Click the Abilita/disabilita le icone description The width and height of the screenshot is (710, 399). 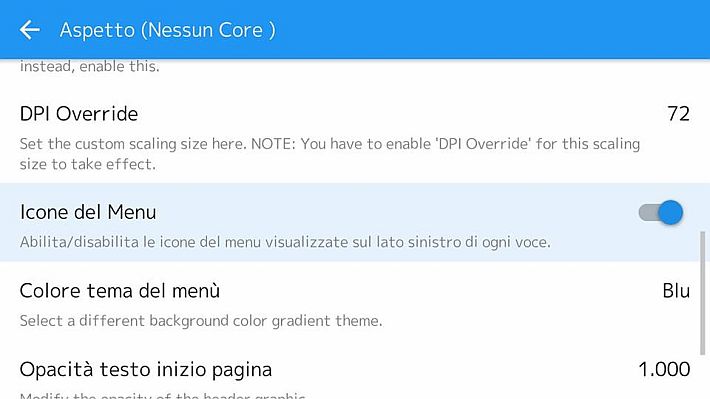coord(285,242)
